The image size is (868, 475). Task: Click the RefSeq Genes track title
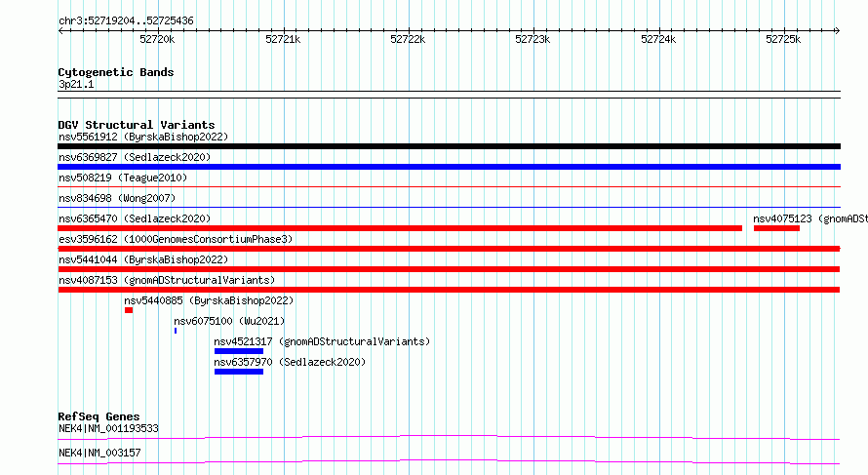(99, 416)
